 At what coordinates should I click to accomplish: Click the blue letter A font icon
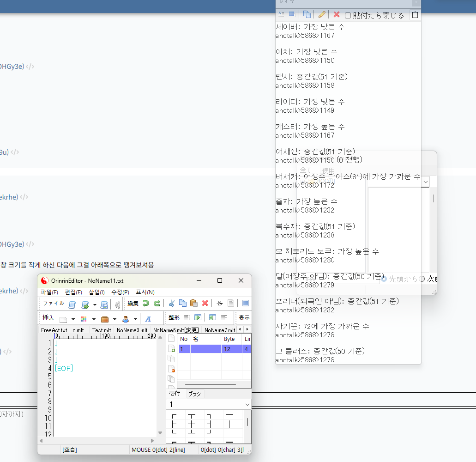point(148,319)
